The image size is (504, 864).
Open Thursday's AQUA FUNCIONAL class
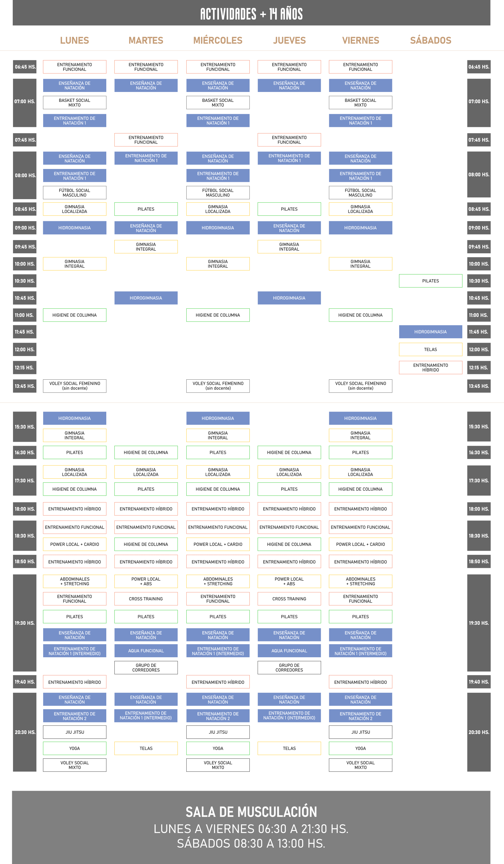pyautogui.click(x=289, y=651)
